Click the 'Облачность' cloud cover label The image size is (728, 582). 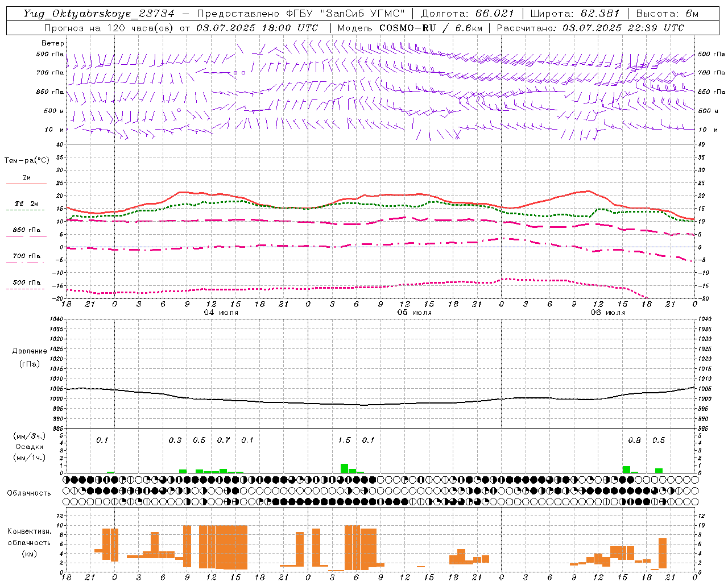pyautogui.click(x=29, y=493)
